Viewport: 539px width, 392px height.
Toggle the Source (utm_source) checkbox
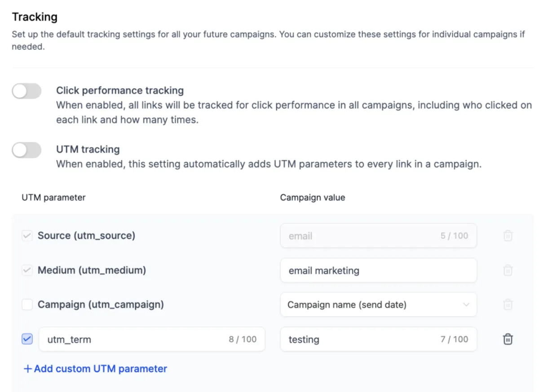coord(27,236)
